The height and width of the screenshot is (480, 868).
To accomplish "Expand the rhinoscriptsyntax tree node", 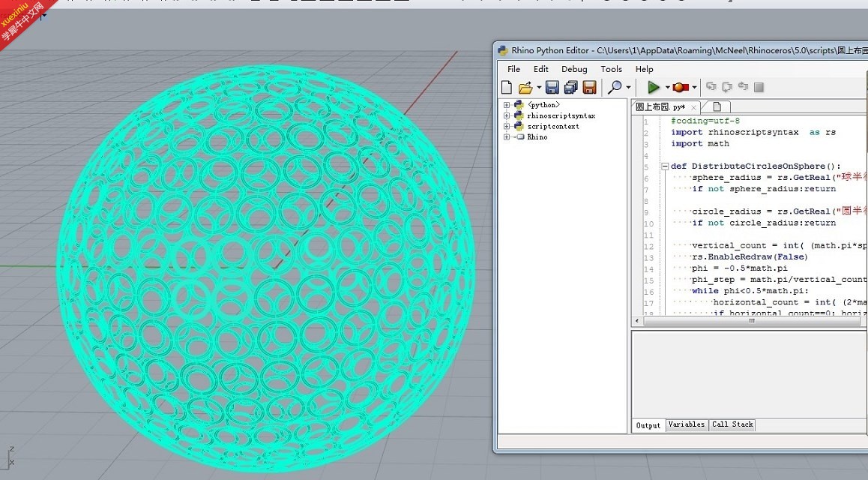I will point(507,115).
